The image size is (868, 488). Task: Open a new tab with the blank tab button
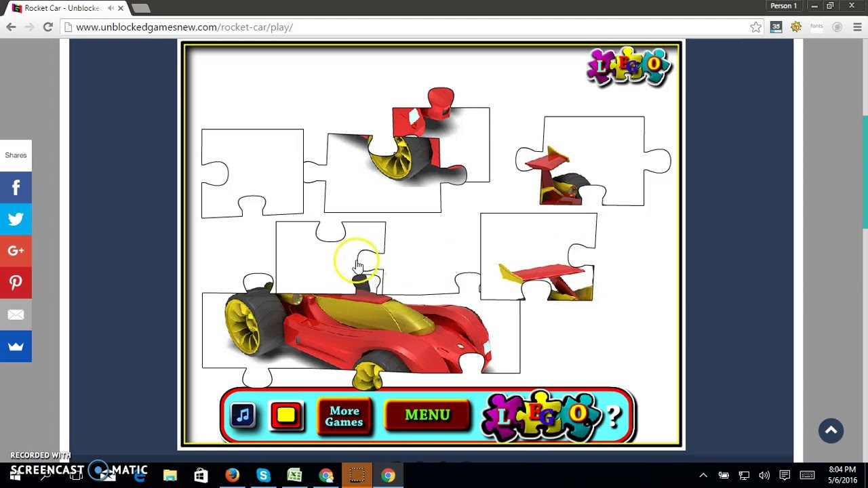click(140, 8)
